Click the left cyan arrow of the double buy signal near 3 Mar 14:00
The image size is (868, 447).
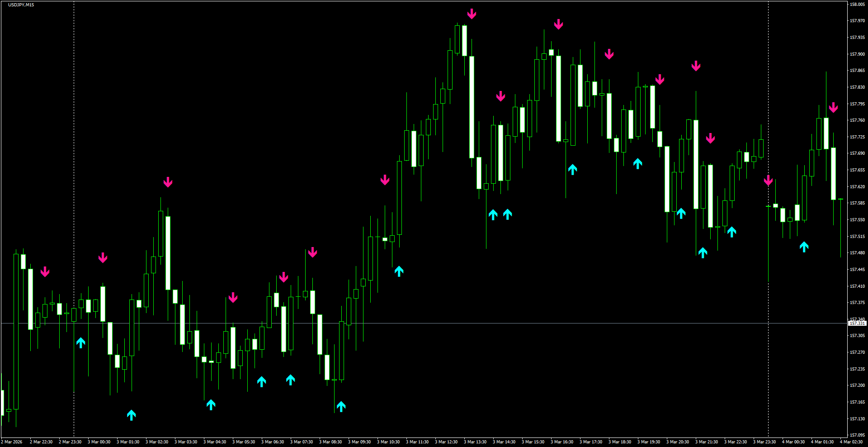tap(493, 214)
